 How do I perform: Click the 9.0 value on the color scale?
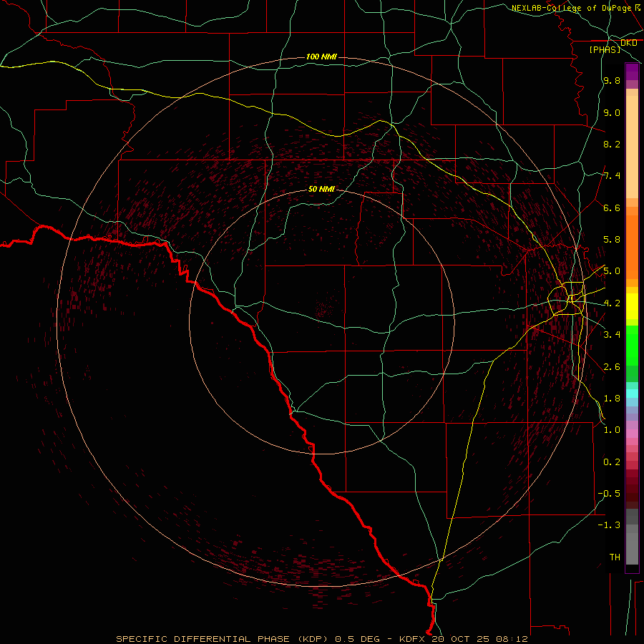click(x=612, y=112)
